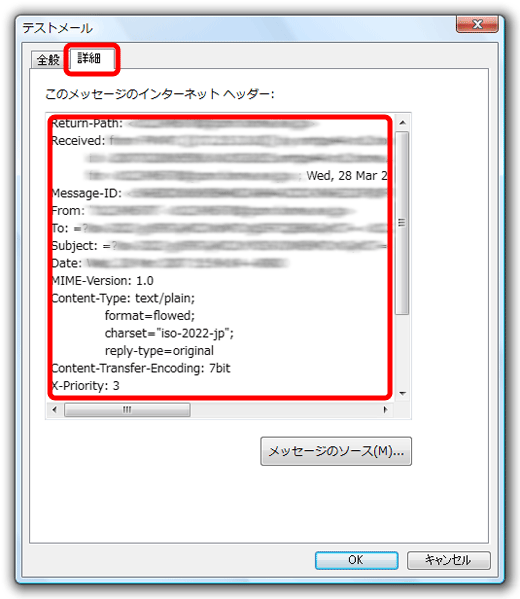The height and width of the screenshot is (599, 520).
Task: Click the X-Priority: 3 line
Action: 86,386
